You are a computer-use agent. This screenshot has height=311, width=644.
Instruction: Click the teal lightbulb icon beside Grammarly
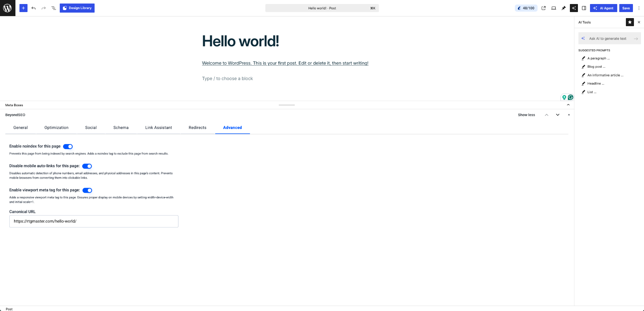click(564, 97)
